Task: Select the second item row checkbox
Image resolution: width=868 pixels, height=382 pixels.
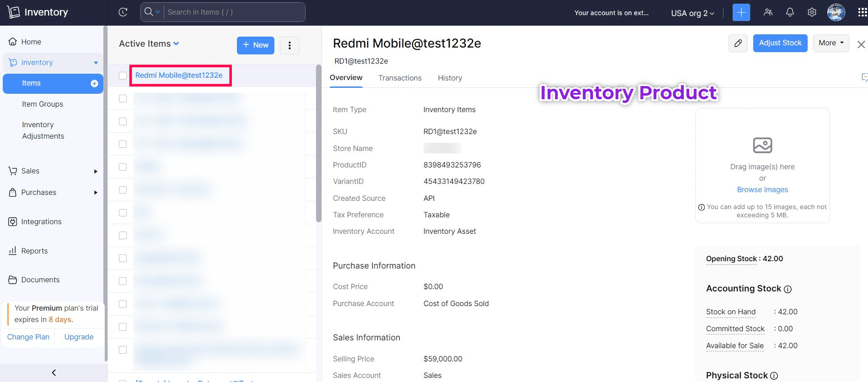Action: (x=123, y=98)
